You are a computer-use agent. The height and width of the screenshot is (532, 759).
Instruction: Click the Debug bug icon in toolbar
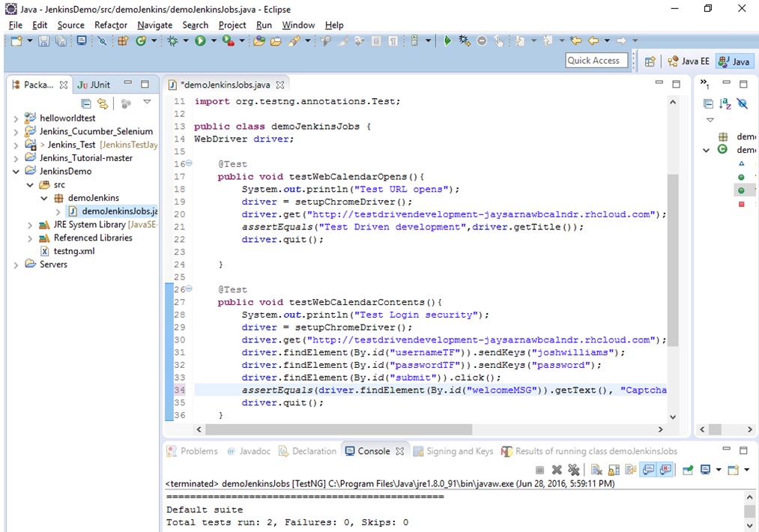173,40
